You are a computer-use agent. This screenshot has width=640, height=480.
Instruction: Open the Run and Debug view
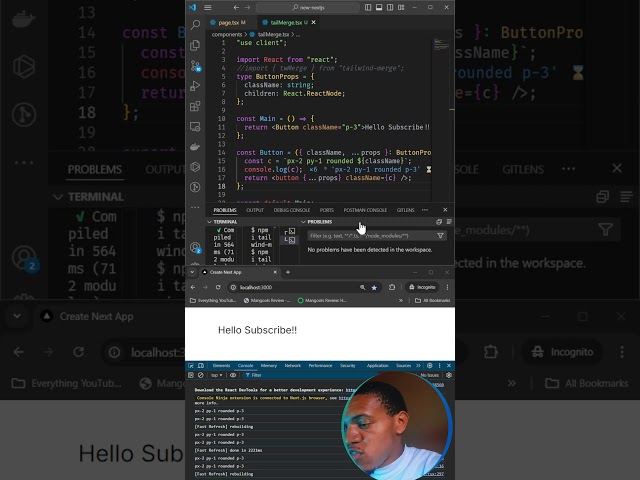click(x=196, y=86)
